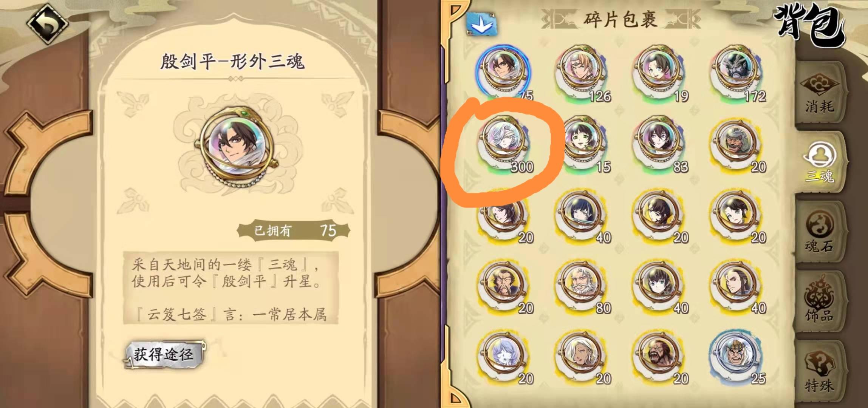Image resolution: width=868 pixels, height=408 pixels.
Task: Tap the white-bearded elder fragment with 80
Action: pyautogui.click(x=583, y=286)
